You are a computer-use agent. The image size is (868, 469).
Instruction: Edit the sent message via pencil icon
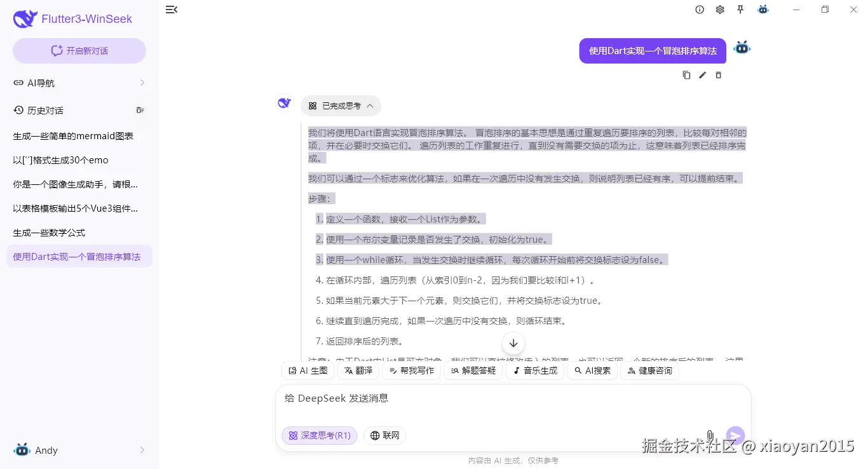tap(702, 75)
